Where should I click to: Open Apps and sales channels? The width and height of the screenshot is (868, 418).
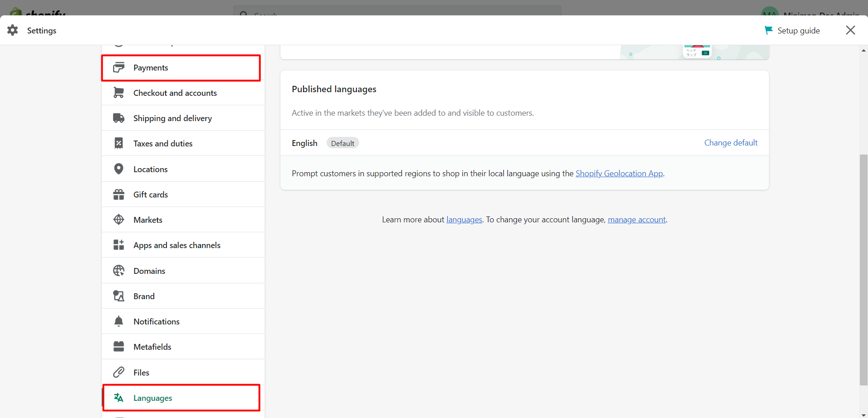pos(183,245)
